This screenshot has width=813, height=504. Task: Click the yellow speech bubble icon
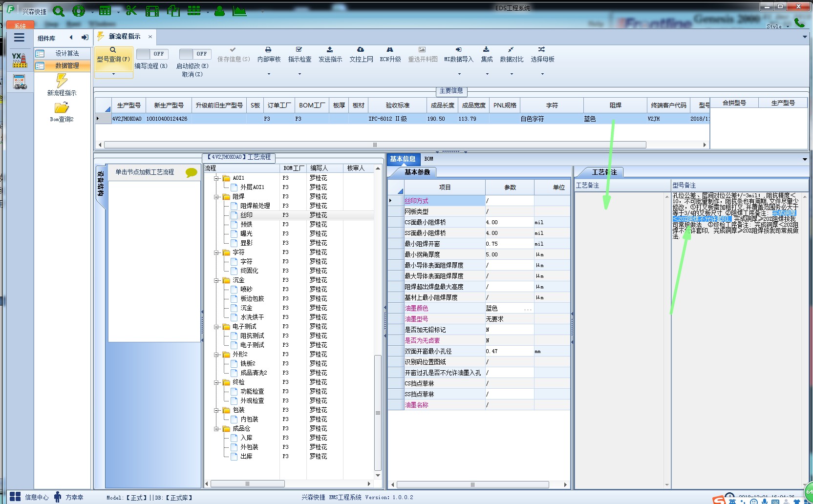191,172
